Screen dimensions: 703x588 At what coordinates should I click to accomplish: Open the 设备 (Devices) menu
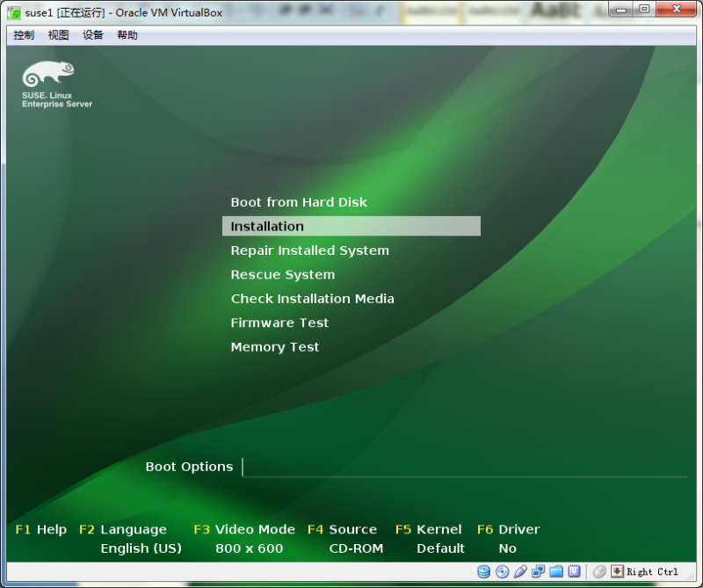tap(93, 35)
